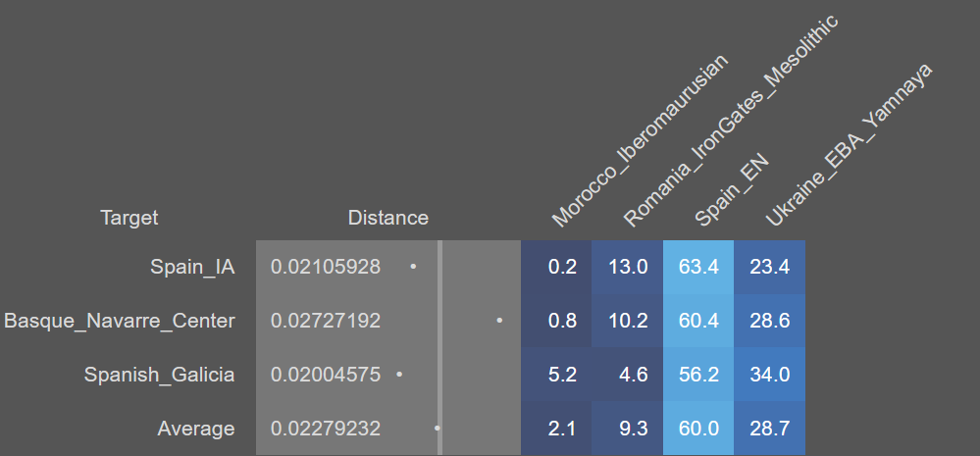This screenshot has width=980, height=456.
Task: Click the Spanish_Galicia distance dot marker
Action: (x=399, y=375)
